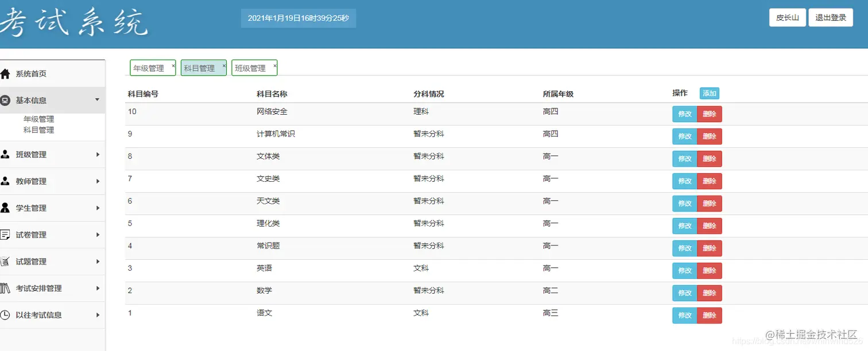Screen dimensions: 868x351
Task: Click 删除 for 网络安全
Action: (710, 114)
